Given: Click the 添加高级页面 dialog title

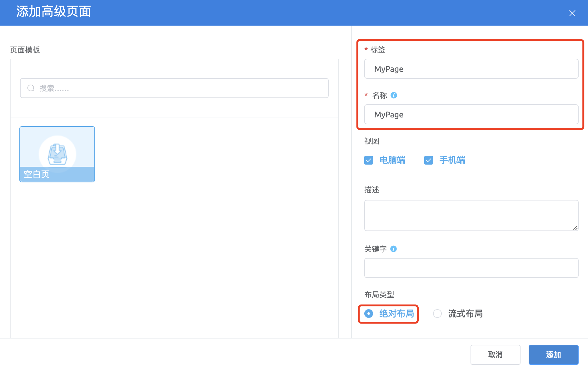Looking at the screenshot, I should coord(53,12).
